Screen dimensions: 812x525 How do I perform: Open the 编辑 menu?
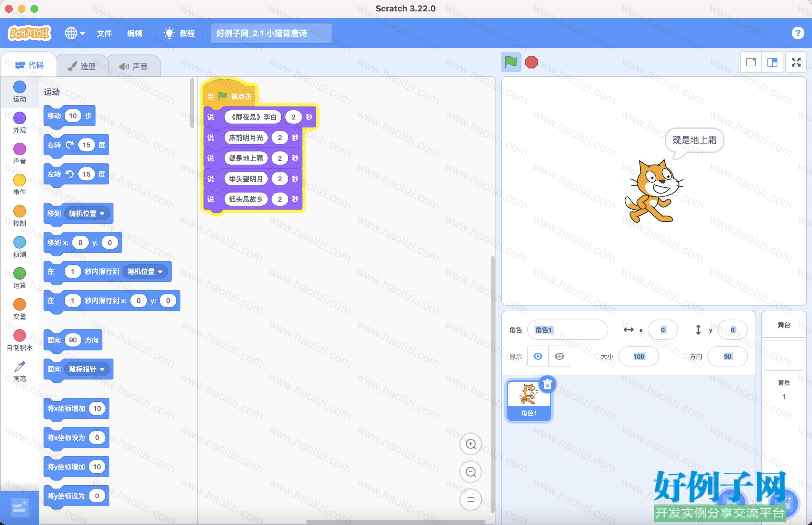135,33
